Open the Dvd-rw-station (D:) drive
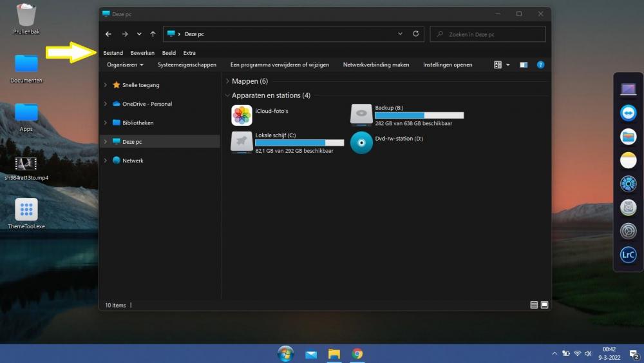Image resolution: width=644 pixels, height=363 pixels. pos(361,142)
